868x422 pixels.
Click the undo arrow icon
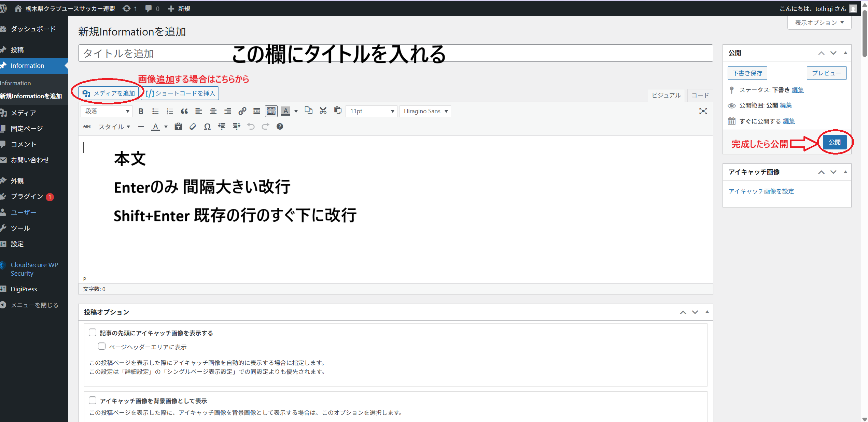click(x=251, y=127)
